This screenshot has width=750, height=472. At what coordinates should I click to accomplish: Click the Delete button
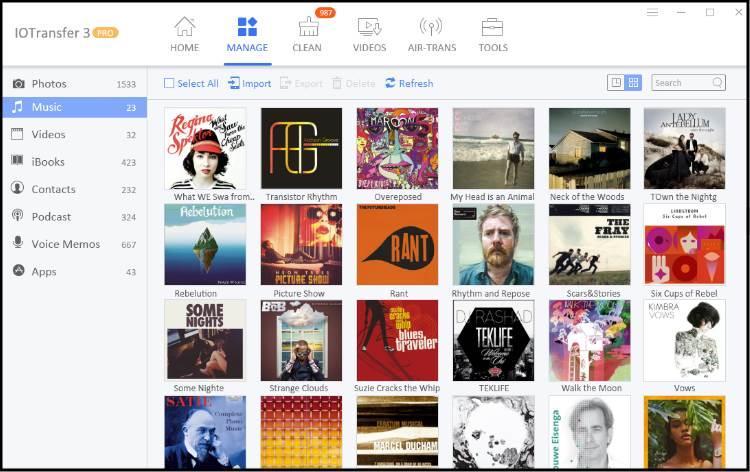point(354,83)
